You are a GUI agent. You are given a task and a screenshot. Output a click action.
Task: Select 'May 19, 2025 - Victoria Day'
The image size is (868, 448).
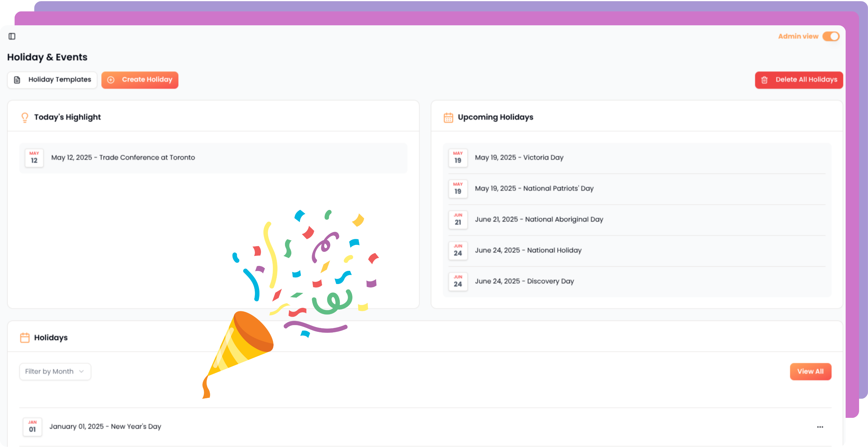tap(519, 158)
